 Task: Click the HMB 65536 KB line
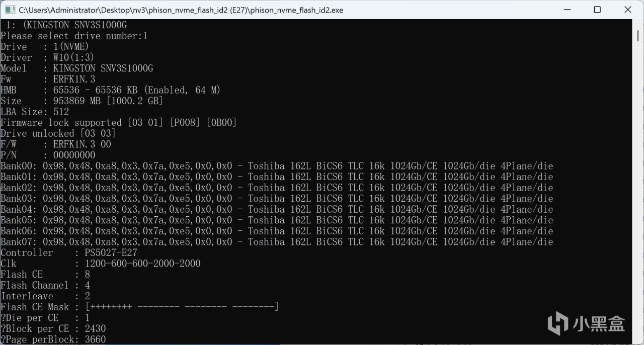(111, 90)
